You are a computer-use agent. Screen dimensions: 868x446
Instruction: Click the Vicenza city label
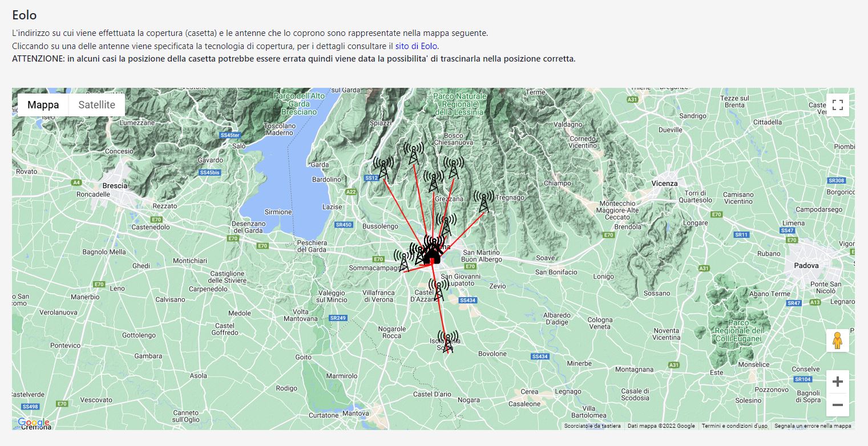click(x=665, y=184)
